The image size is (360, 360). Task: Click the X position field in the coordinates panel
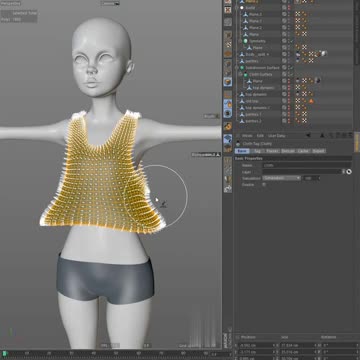click(x=257, y=345)
